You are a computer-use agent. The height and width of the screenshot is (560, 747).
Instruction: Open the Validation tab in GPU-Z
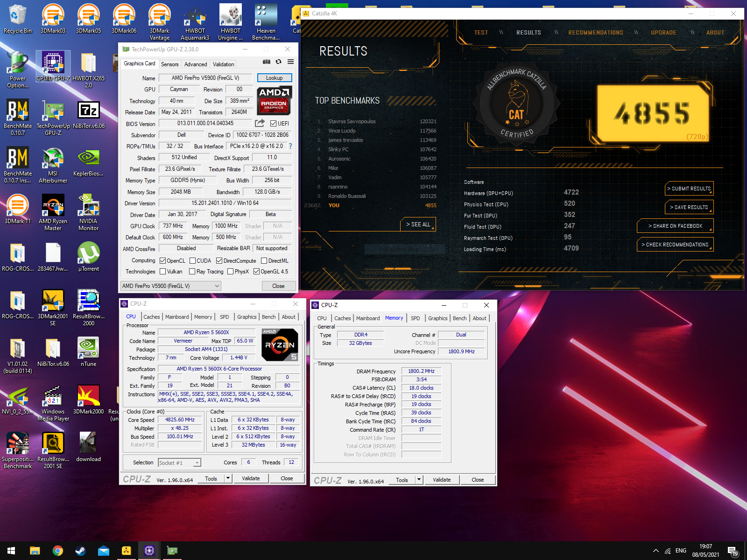coord(224,64)
